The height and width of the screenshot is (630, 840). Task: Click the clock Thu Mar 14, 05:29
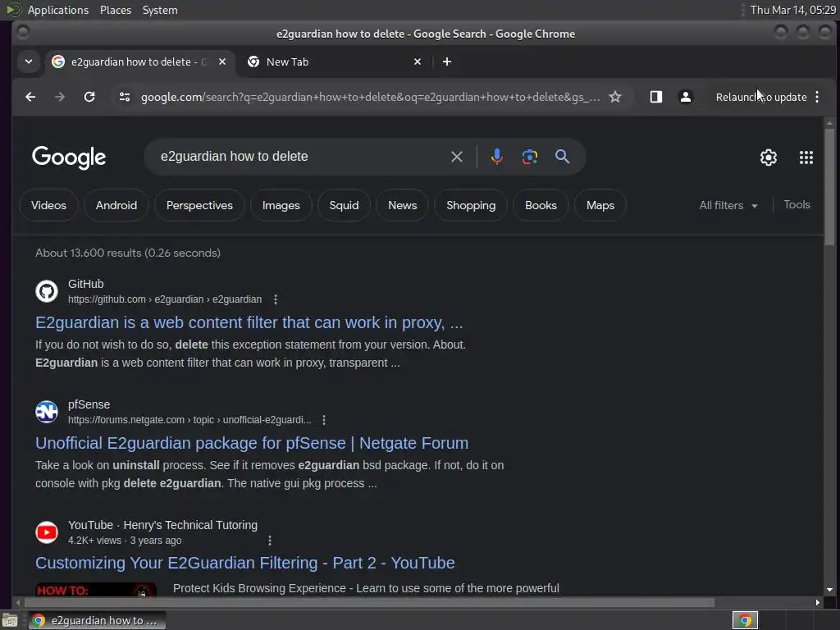[x=793, y=10]
